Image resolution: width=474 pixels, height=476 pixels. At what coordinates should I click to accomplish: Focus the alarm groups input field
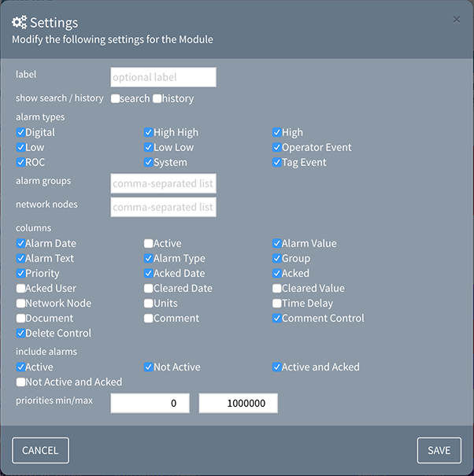163,183
